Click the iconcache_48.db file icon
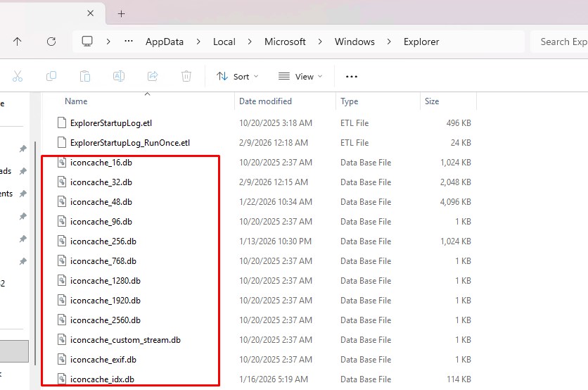Image resolution: width=588 pixels, height=390 pixels. (62, 201)
